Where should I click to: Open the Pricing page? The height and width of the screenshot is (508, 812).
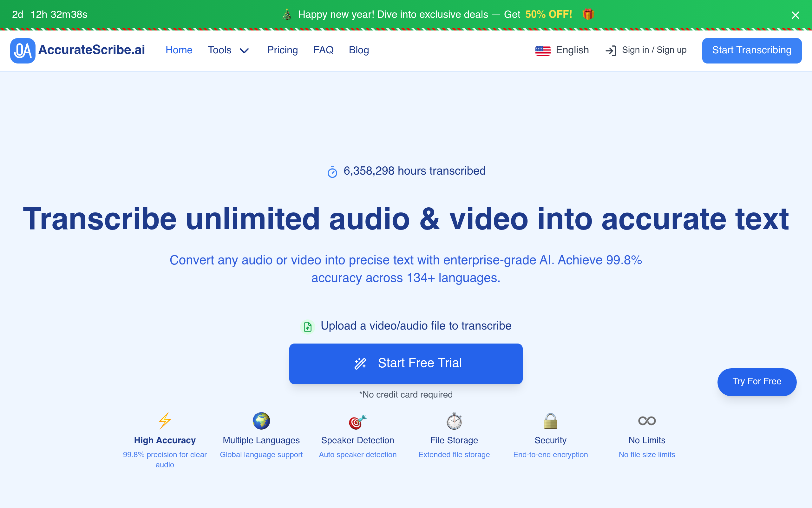282,50
